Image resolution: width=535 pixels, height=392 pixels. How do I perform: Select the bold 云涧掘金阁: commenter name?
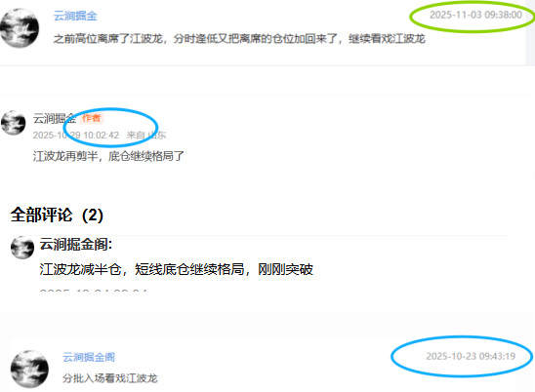coord(76,245)
